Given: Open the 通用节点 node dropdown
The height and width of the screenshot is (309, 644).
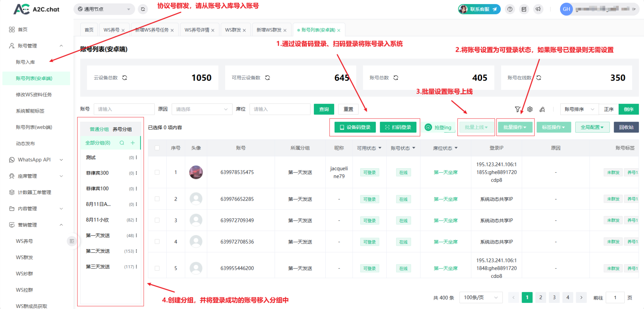Looking at the screenshot, I should click(104, 9).
